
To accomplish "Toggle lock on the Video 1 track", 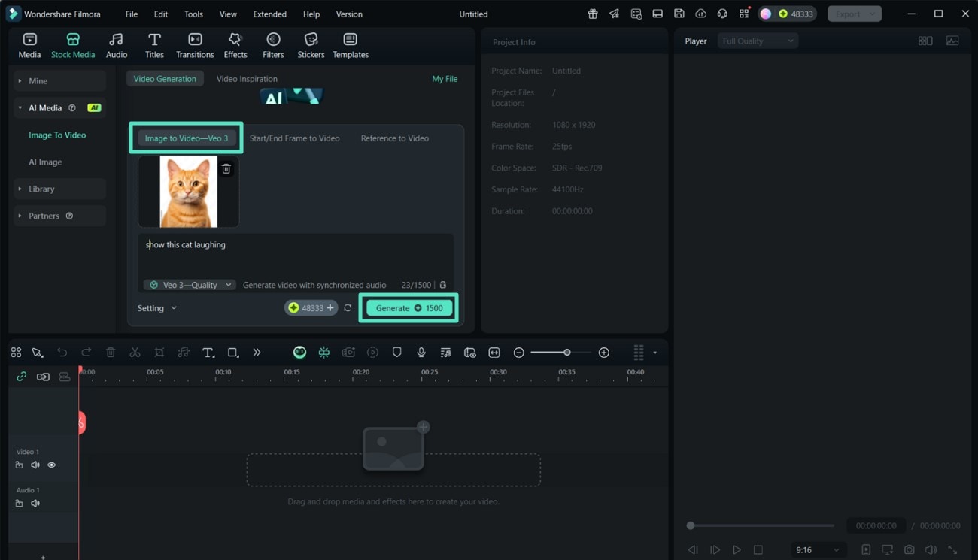I will (x=20, y=465).
